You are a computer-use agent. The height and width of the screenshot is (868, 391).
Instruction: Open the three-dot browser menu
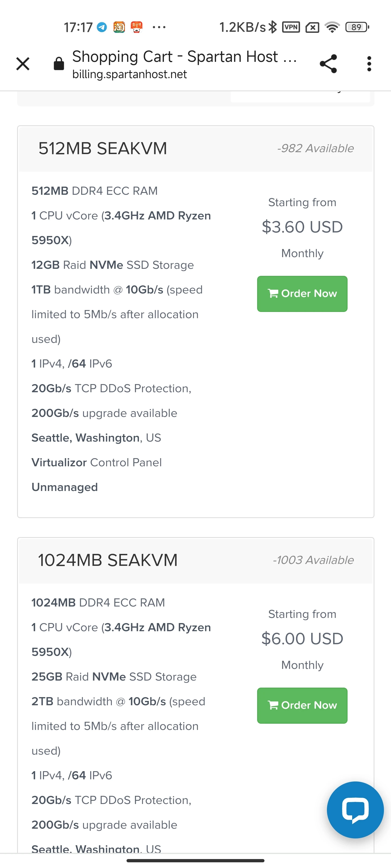coord(369,64)
